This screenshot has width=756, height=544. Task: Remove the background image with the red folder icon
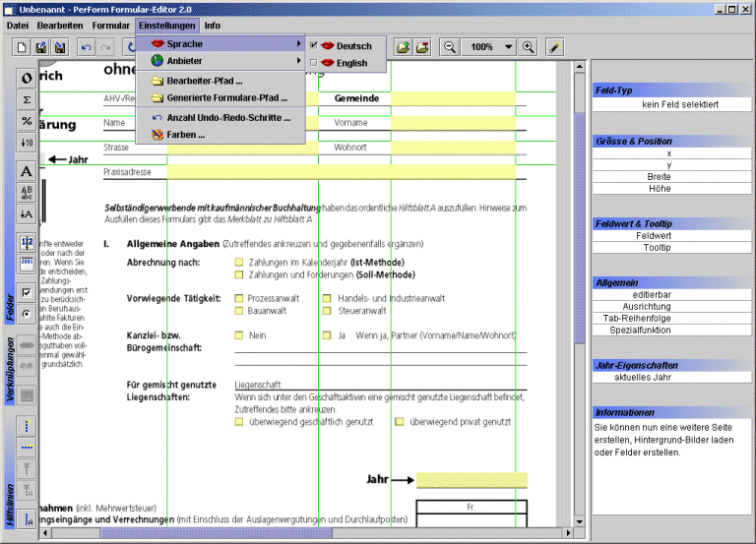[422, 47]
